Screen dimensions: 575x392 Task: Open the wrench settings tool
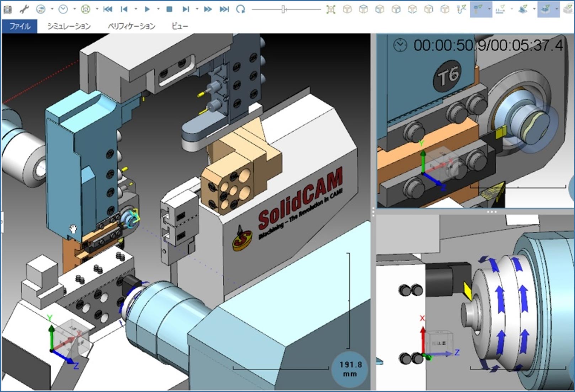click(24, 9)
